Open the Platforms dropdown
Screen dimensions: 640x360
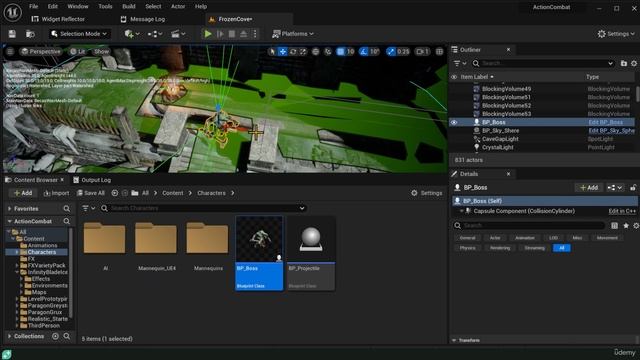(x=293, y=34)
